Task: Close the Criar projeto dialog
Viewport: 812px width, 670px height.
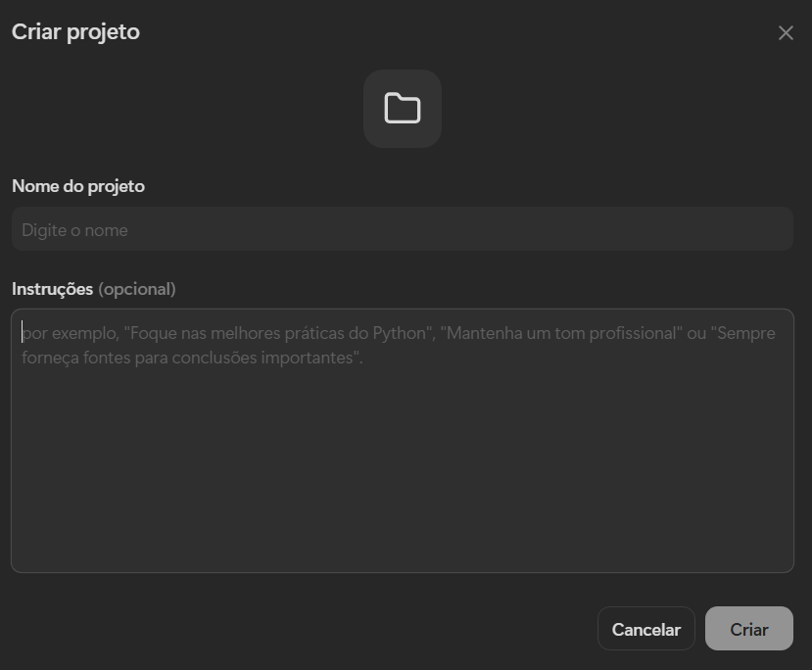Action: point(786,33)
